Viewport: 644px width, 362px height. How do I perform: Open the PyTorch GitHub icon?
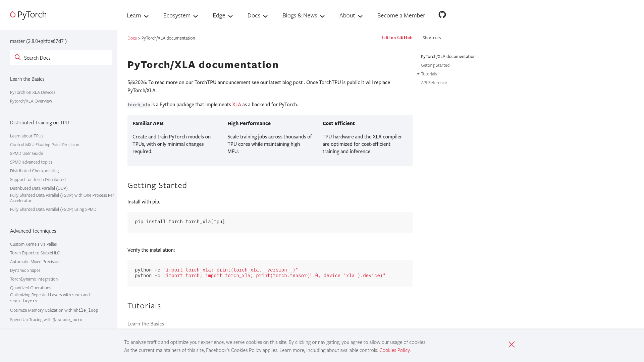(x=442, y=15)
